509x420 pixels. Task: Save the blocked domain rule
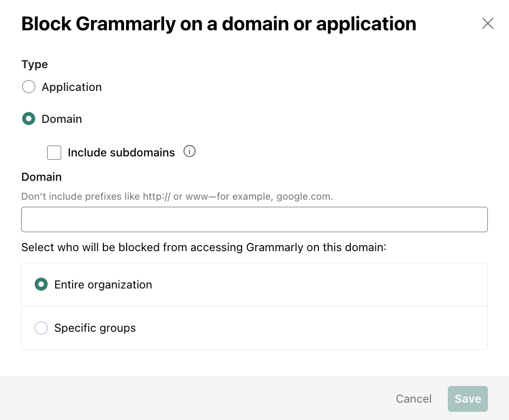tap(468, 398)
